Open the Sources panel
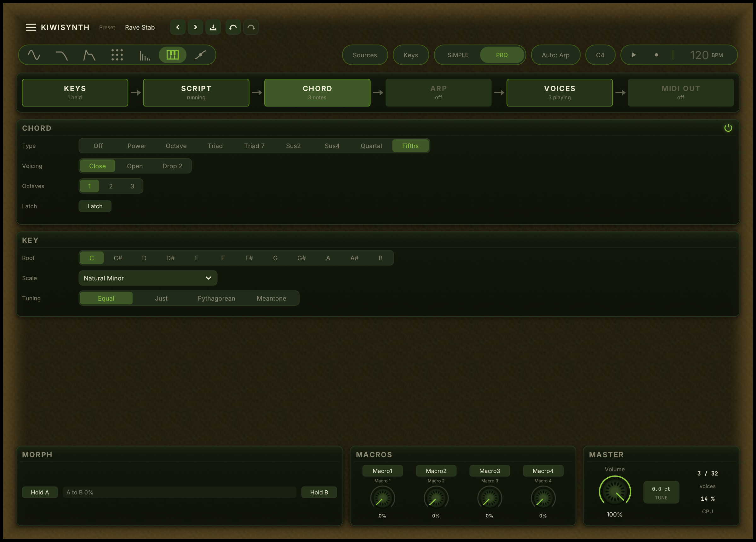Image resolution: width=756 pixels, height=542 pixels. [365, 55]
